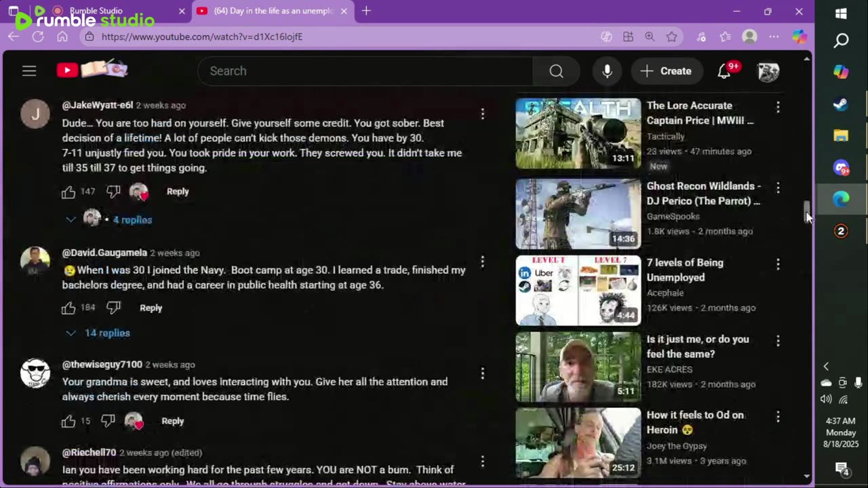Click the page vertical scrollbar thumb
The width and height of the screenshot is (868, 488).
807,212
